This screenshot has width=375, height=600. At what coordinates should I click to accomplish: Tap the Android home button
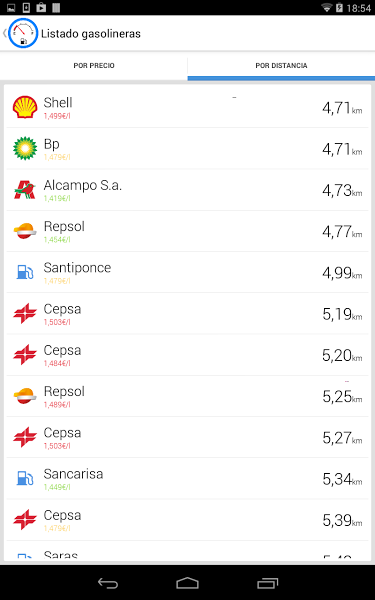click(188, 583)
